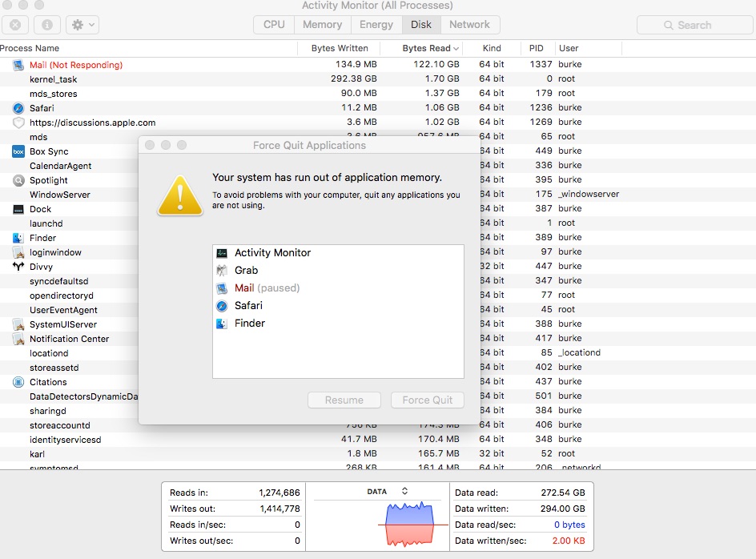Click the Reads in value 1,274,686

pyautogui.click(x=279, y=493)
